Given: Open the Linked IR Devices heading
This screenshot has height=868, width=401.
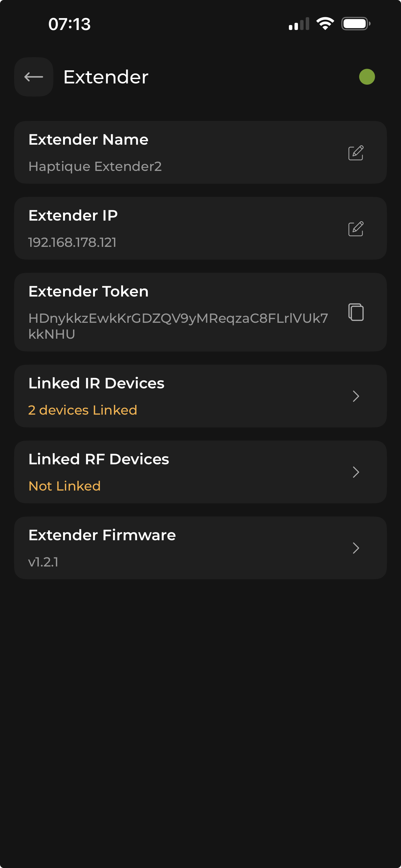Looking at the screenshot, I should tap(96, 383).
